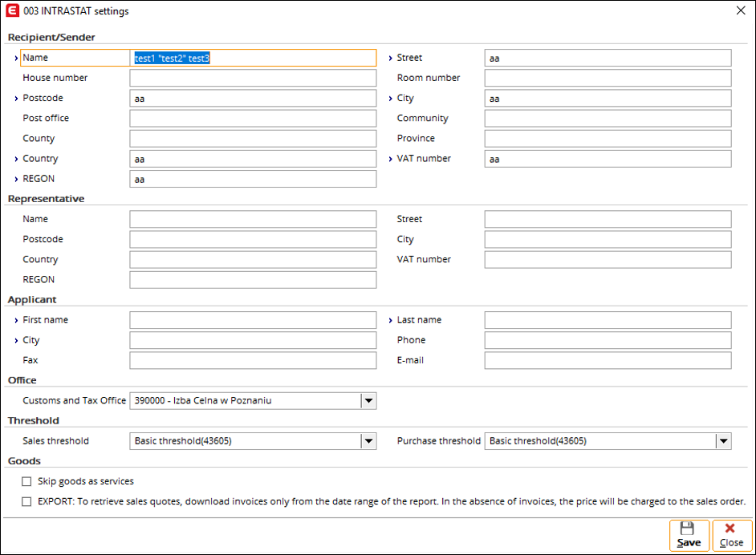Toggle the EXPORT sales quotes invoices checkbox
The height and width of the screenshot is (555, 756).
click(26, 501)
